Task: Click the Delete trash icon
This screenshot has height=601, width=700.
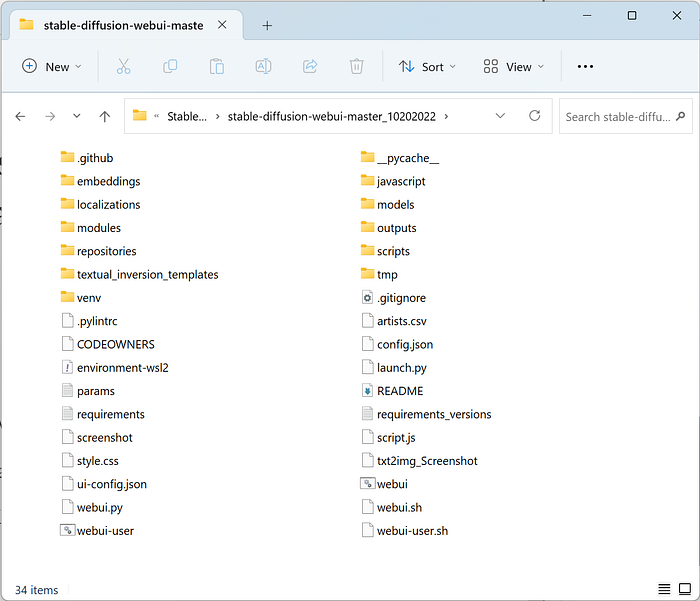Action: click(356, 67)
